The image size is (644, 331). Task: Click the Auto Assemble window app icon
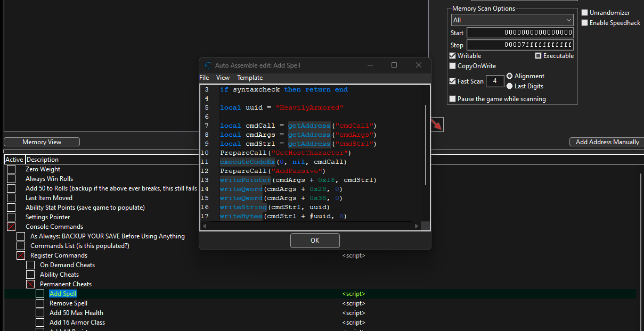point(208,65)
